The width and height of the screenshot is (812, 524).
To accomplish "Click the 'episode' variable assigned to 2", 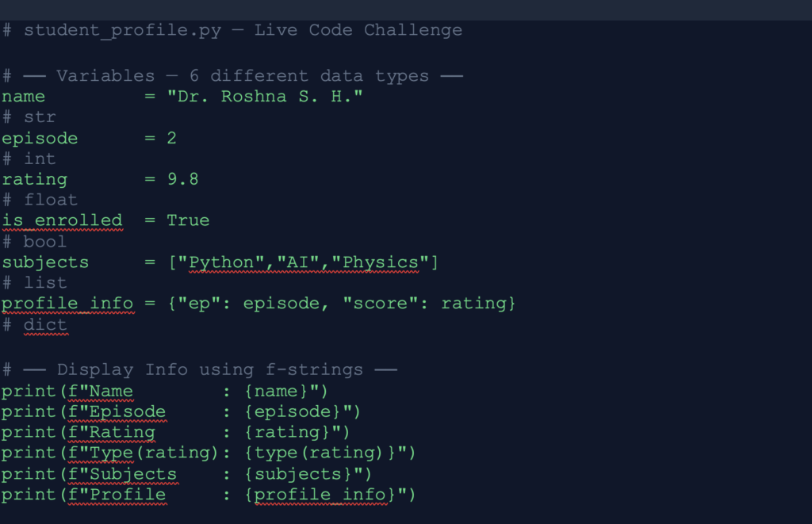I will pyautogui.click(x=40, y=139).
